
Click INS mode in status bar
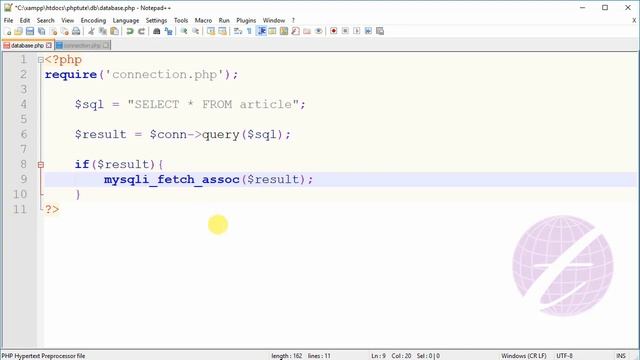pos(621,356)
